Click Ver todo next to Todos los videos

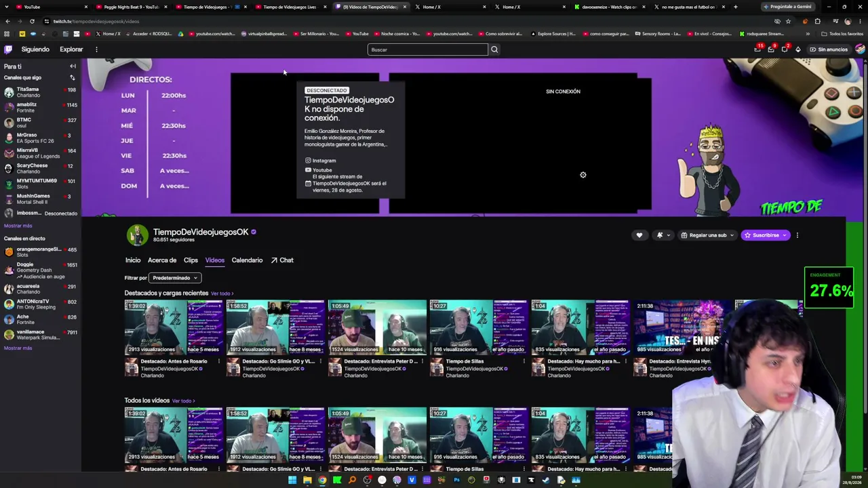[183, 401]
